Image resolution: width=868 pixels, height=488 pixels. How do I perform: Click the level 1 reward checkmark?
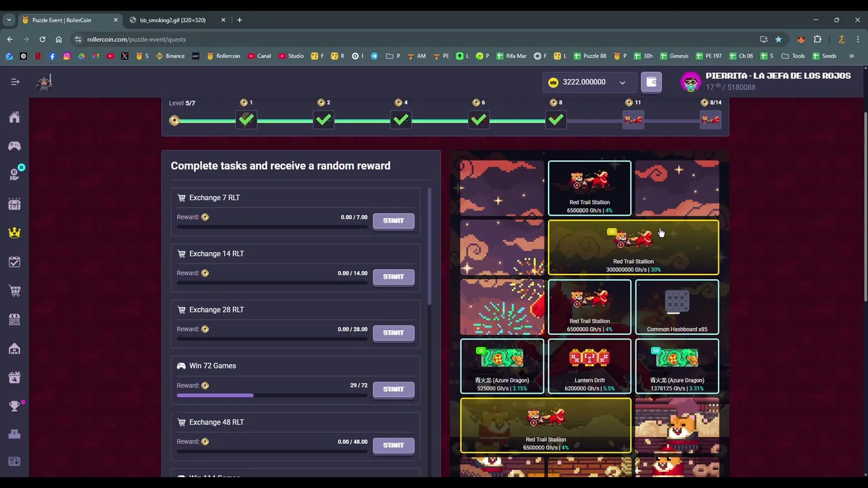point(246,120)
